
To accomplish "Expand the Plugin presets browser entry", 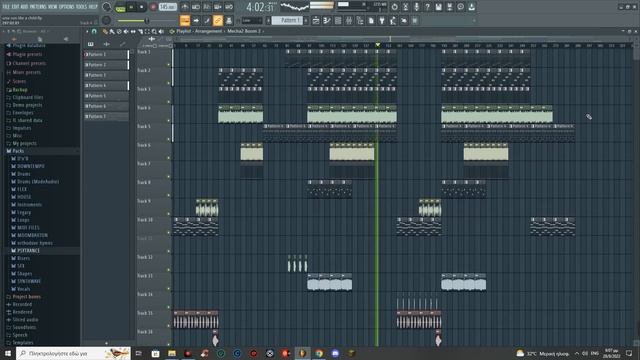I will click(27, 54).
